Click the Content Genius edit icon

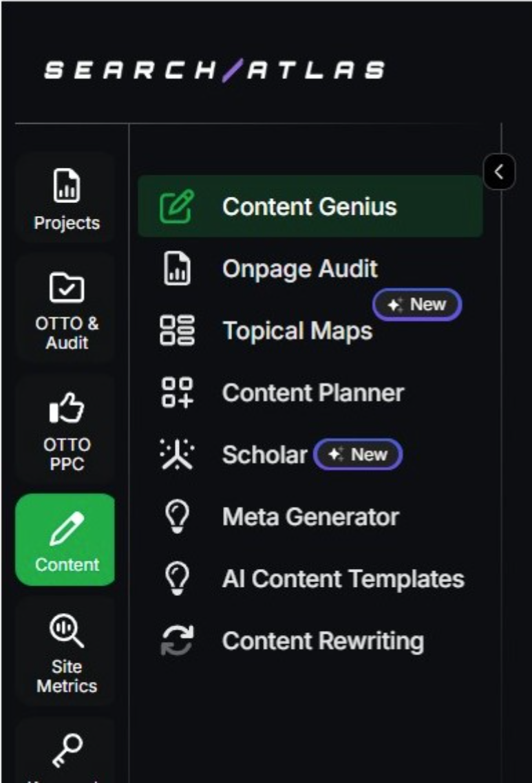coord(177,206)
